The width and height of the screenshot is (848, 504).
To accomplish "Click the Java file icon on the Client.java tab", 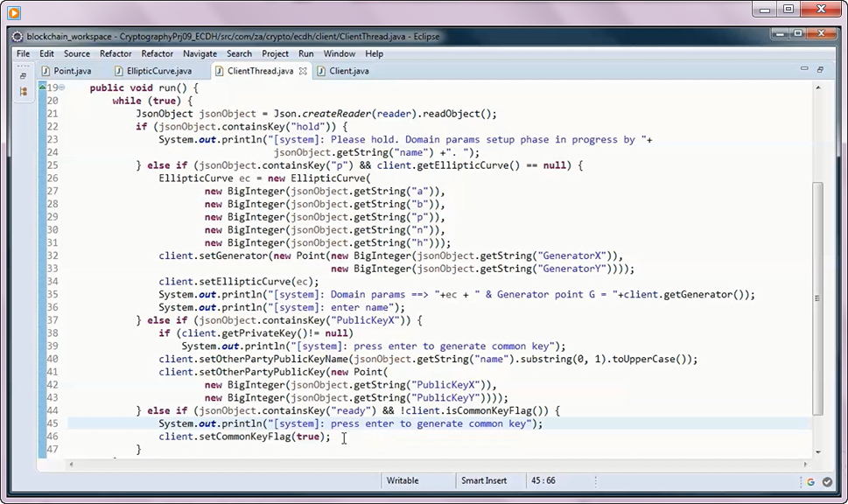I will tap(321, 71).
